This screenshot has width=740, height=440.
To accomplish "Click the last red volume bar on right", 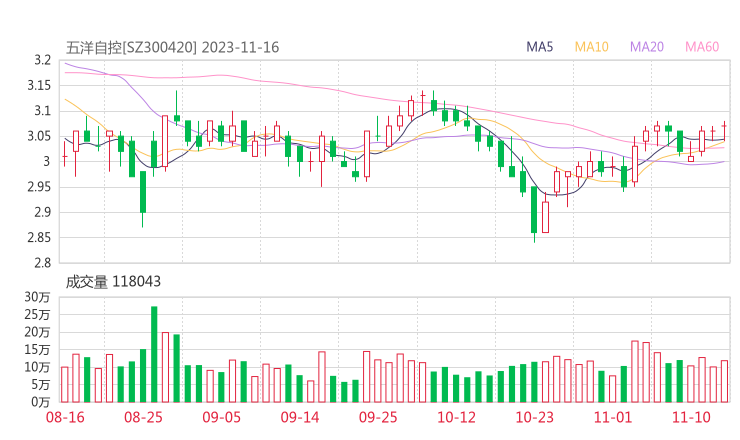I will 724,381.
